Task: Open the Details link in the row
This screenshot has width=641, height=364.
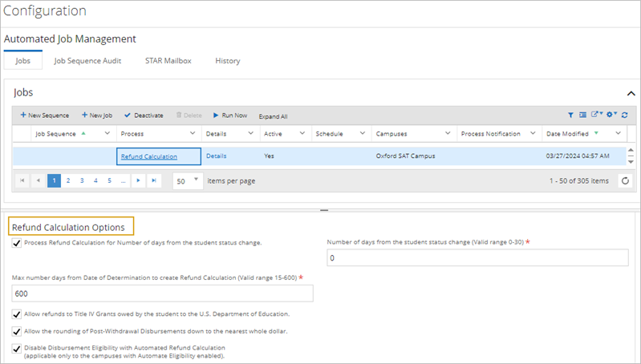Action: (x=217, y=156)
